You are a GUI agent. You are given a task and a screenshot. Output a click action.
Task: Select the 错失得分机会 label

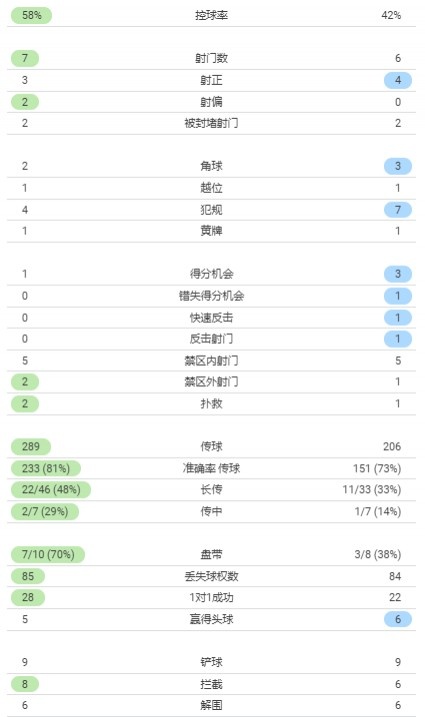pyautogui.click(x=211, y=296)
